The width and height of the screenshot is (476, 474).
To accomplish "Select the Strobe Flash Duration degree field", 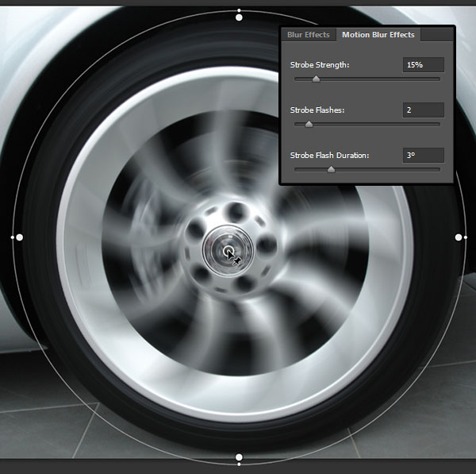I will point(422,156).
